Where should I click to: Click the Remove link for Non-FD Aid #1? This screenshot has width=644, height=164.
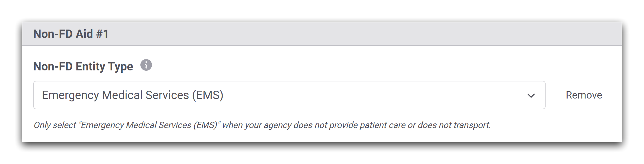pos(584,95)
